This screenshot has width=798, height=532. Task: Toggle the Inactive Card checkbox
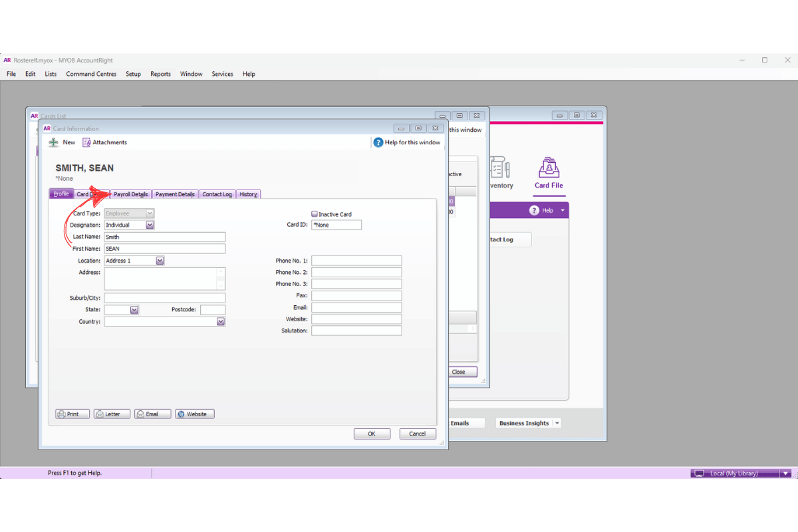315,214
